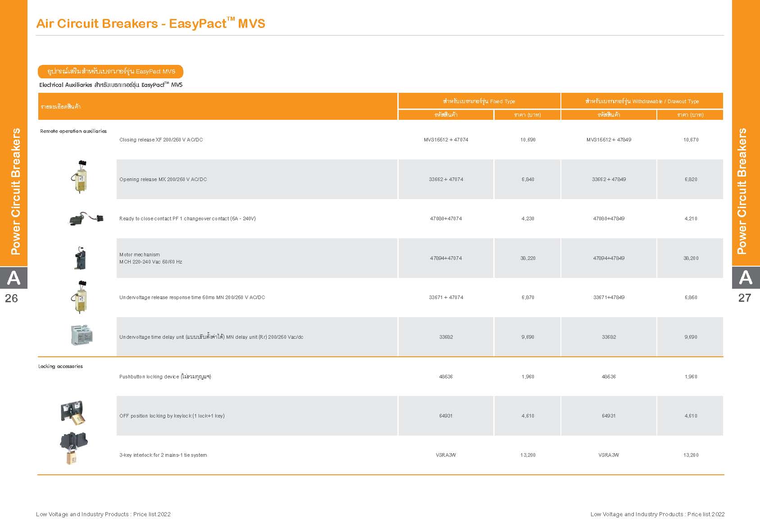Click price 10,670

click(x=691, y=140)
